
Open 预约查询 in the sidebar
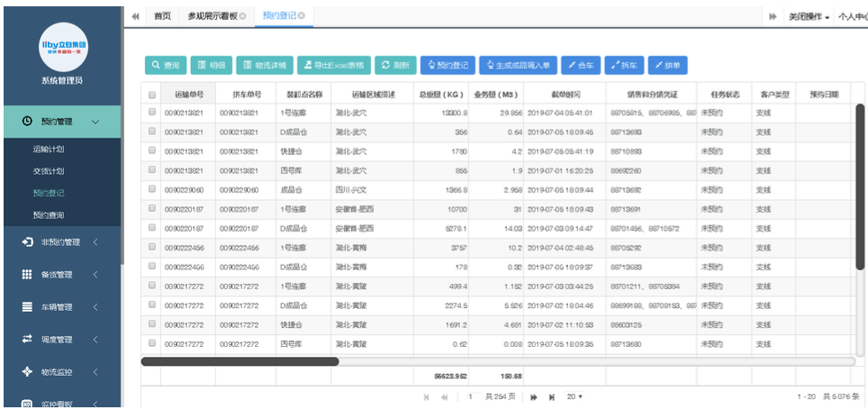coord(49,215)
